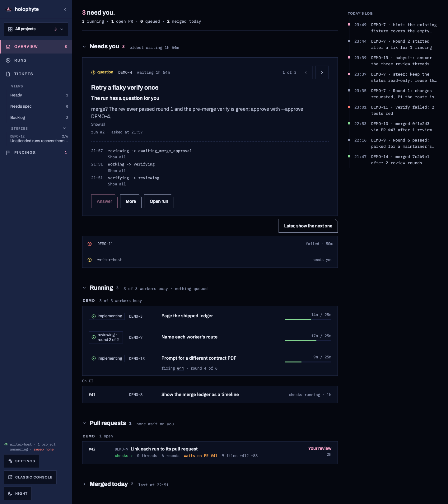
Task: Select the Ready view
Action: point(39,95)
